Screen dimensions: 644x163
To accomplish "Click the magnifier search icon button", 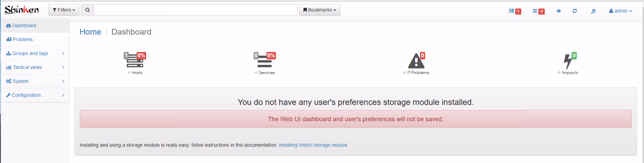I will 87,10.
